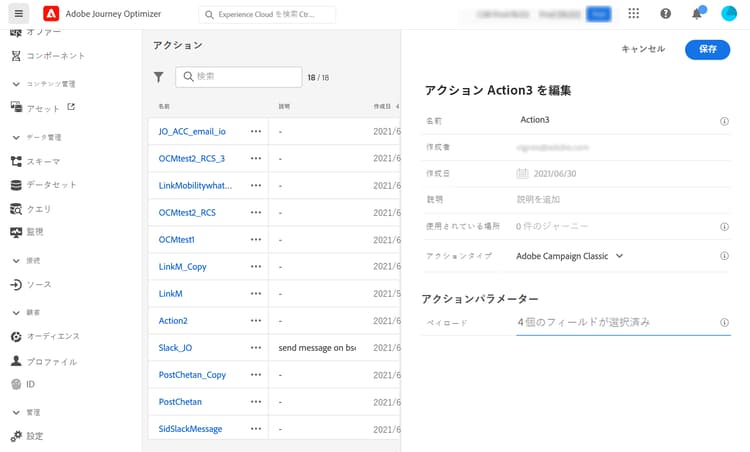Collapse the 管理 section

tap(16, 412)
